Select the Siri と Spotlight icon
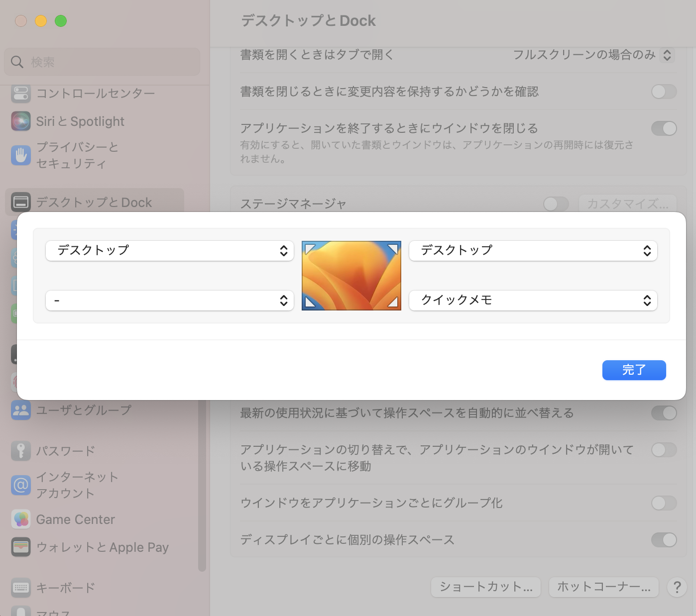The height and width of the screenshot is (616, 696). pyautogui.click(x=20, y=121)
